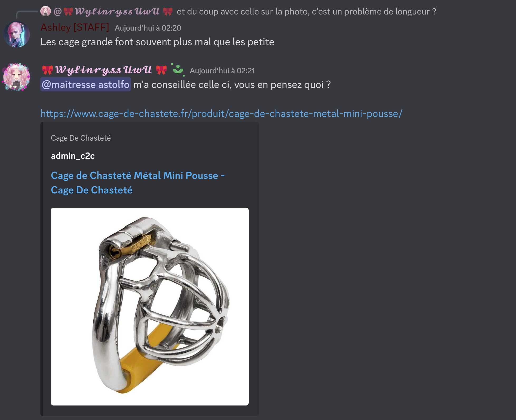The width and height of the screenshot is (516, 420).
Task: Click the Cage De Chasteté provider label
Action: (81, 138)
